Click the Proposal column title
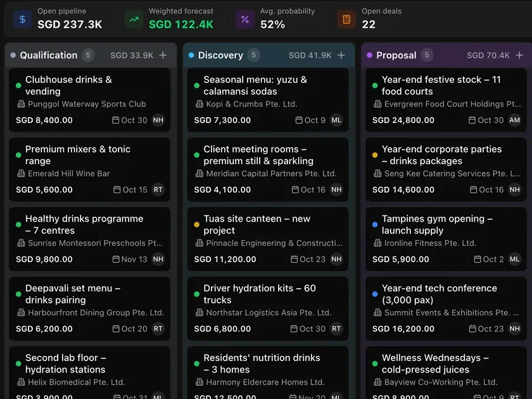 [x=396, y=55]
